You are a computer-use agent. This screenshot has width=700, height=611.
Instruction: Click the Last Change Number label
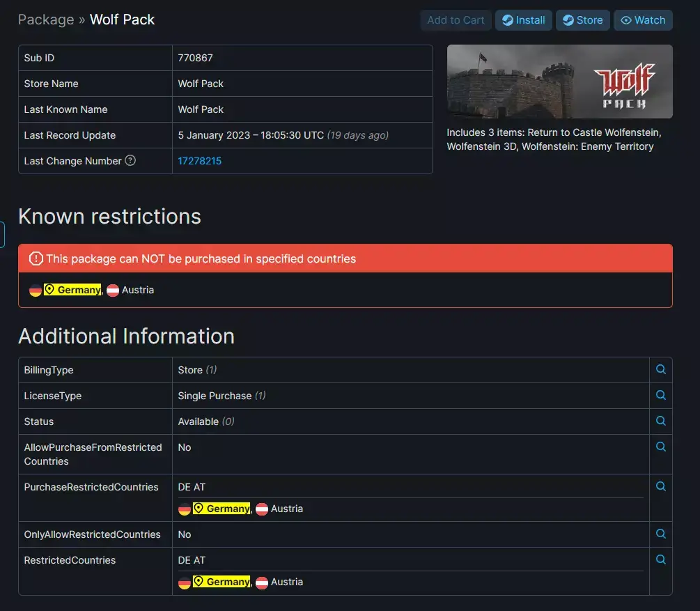[x=72, y=161]
